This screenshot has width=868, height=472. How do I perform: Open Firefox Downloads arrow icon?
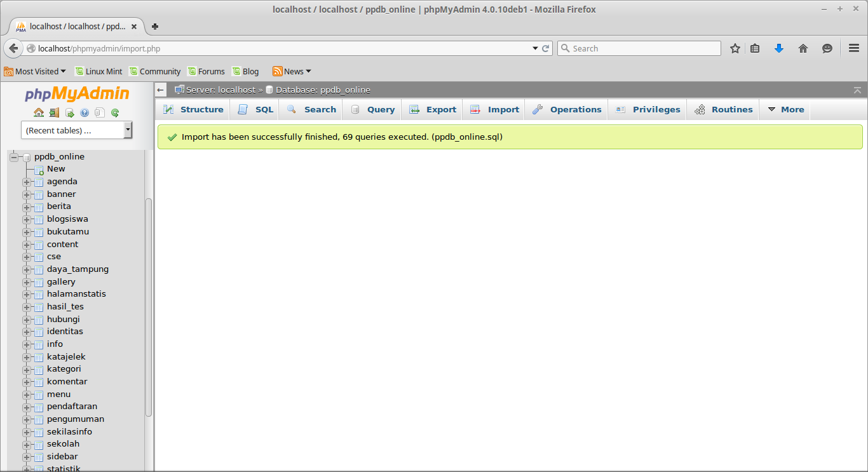779,48
